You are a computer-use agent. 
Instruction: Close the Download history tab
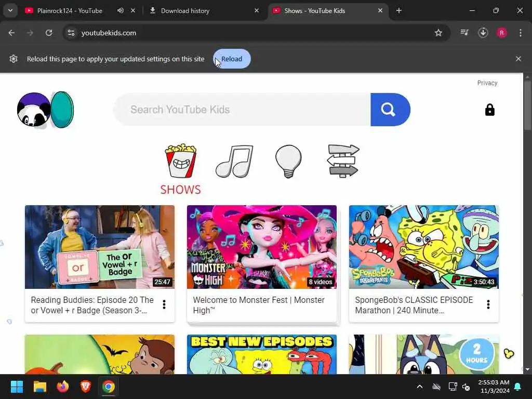(257, 10)
